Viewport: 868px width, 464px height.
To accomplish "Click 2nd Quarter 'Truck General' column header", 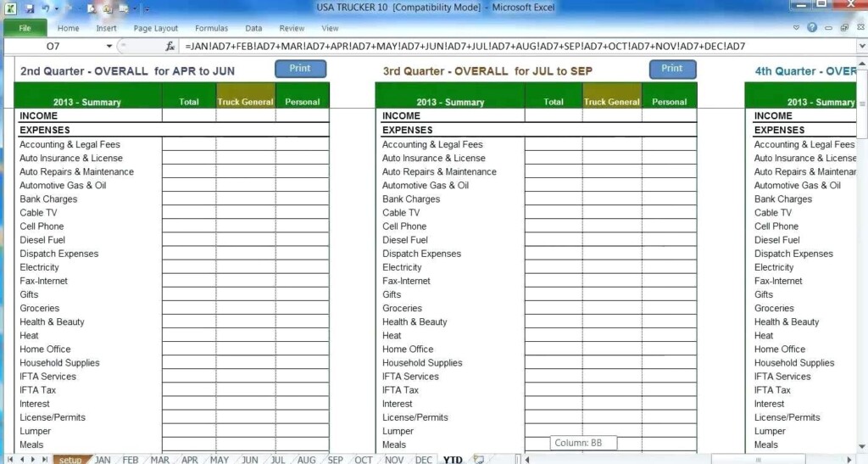I will point(245,95).
